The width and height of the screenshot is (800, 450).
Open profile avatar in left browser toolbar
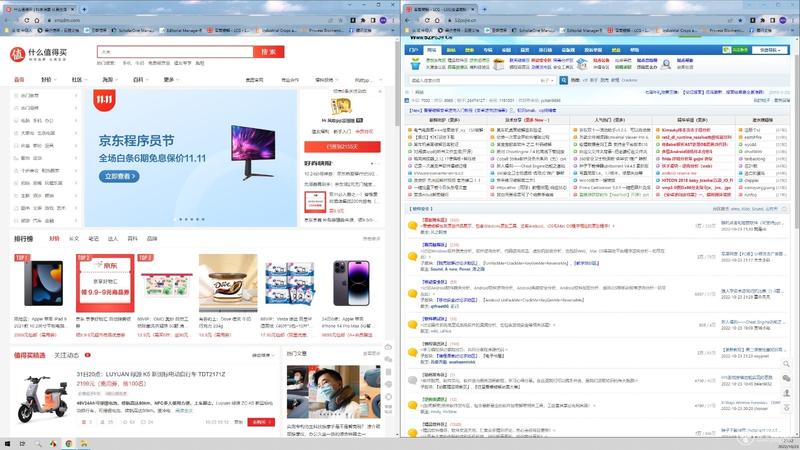(x=383, y=20)
